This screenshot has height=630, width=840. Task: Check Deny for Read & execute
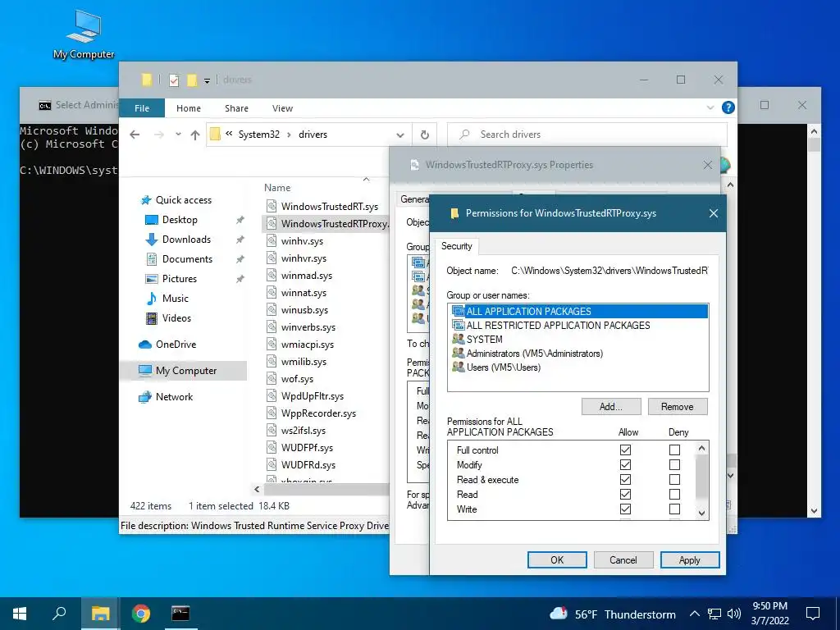674,479
